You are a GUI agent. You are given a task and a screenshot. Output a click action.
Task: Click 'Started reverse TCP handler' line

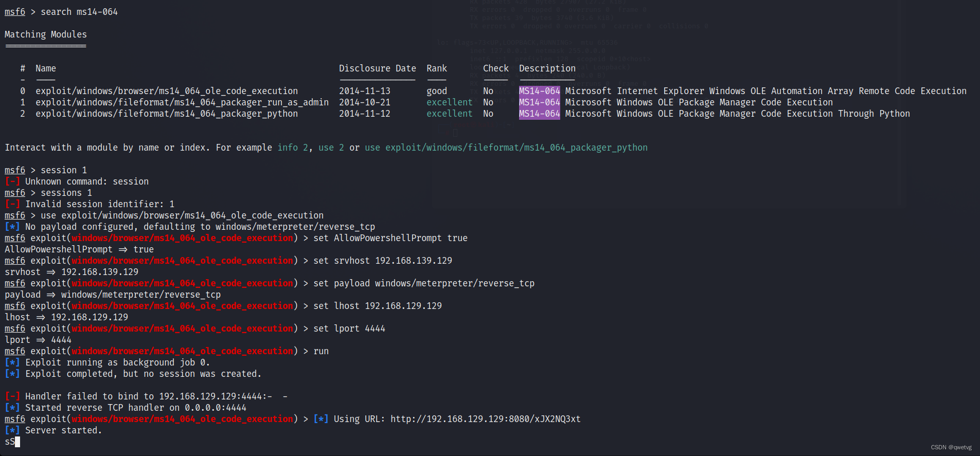tap(126, 408)
